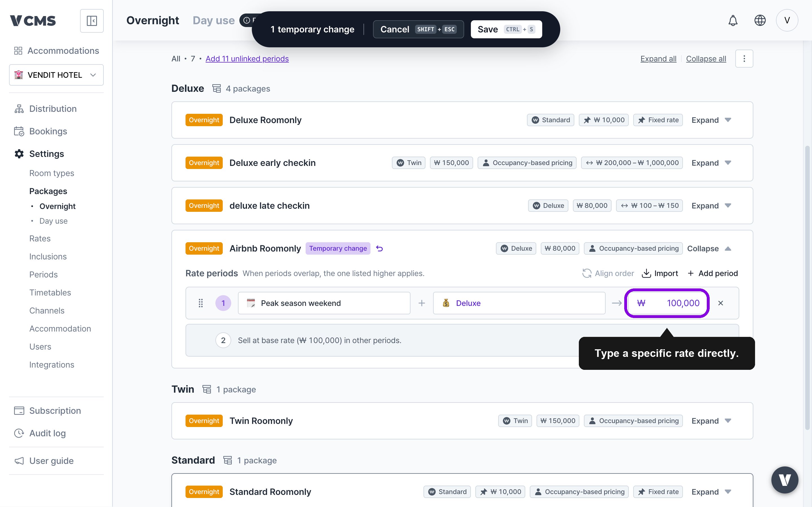
Task: Open the three-dot more options menu
Action: 744,59
